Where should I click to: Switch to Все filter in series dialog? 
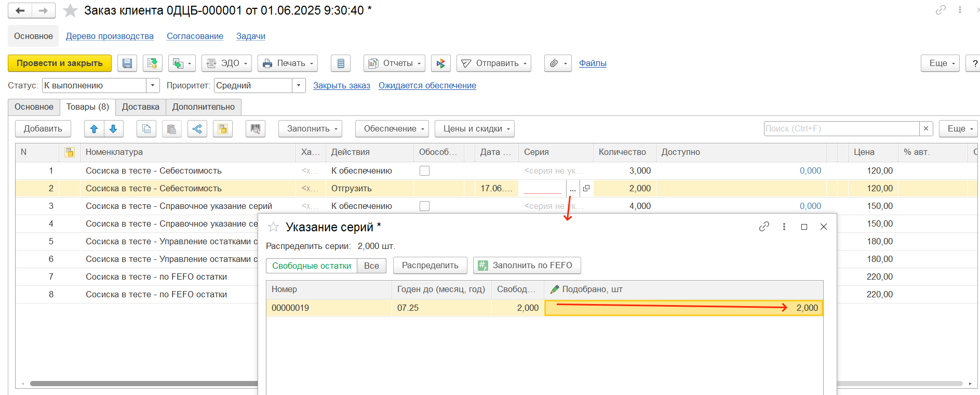pos(371,266)
